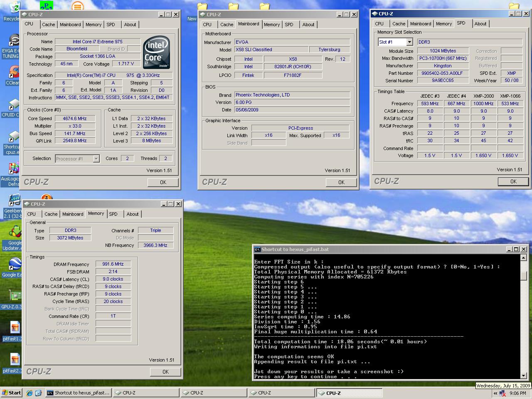Screen dimensions: 532x399
Task: Click the command prompt title bar icon
Action: [257, 249]
